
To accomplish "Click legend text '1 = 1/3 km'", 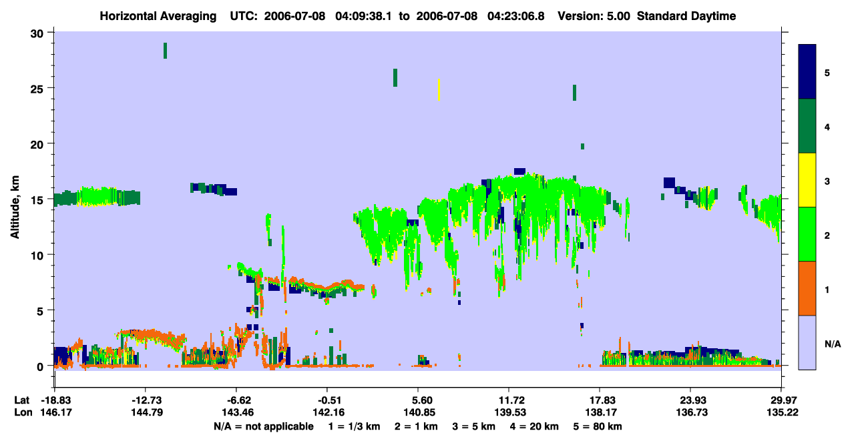I will click(356, 426).
